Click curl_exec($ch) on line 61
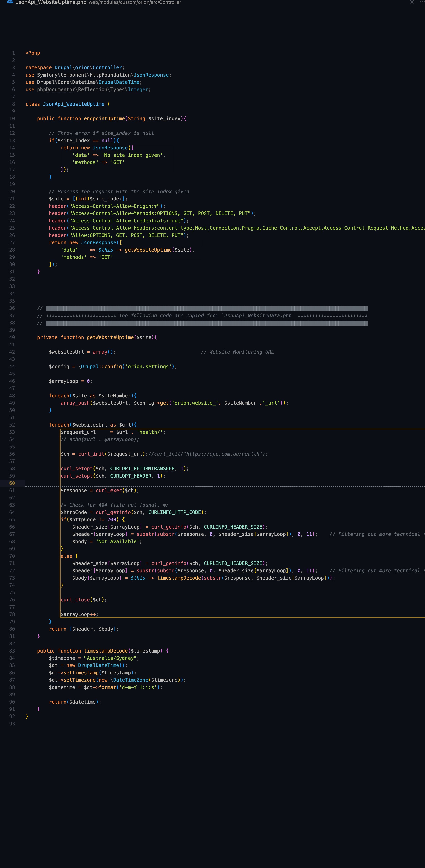Viewport: 425px width, 868px height. pyautogui.click(x=116, y=490)
